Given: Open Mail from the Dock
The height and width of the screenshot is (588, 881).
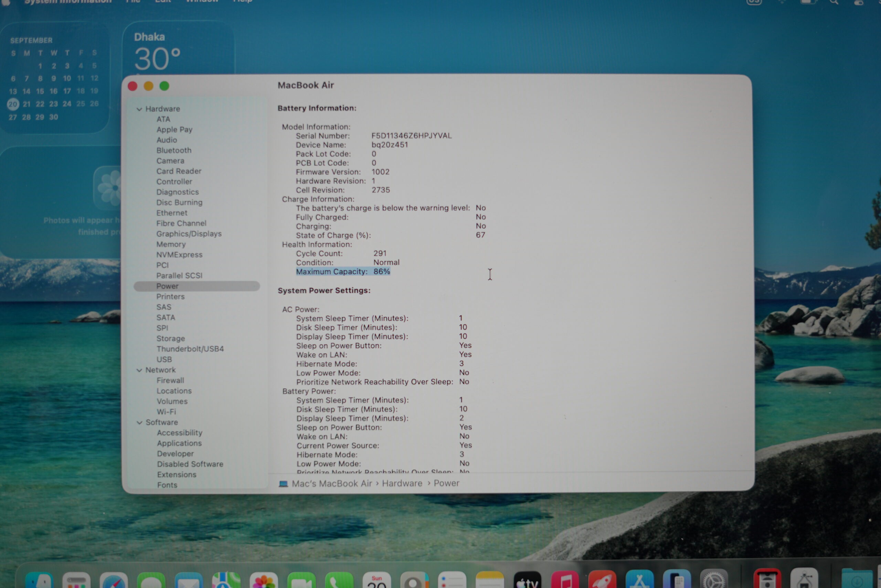Looking at the screenshot, I should tap(189, 580).
